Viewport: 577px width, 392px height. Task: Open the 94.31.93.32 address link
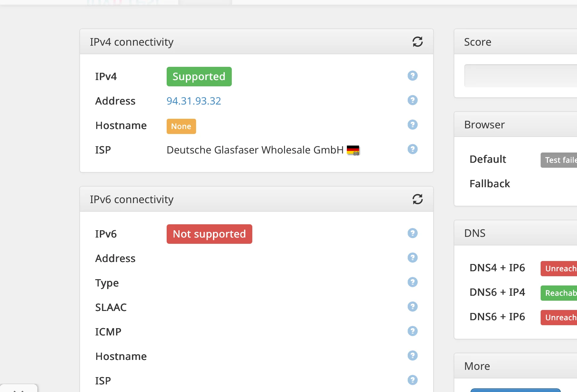click(x=194, y=101)
